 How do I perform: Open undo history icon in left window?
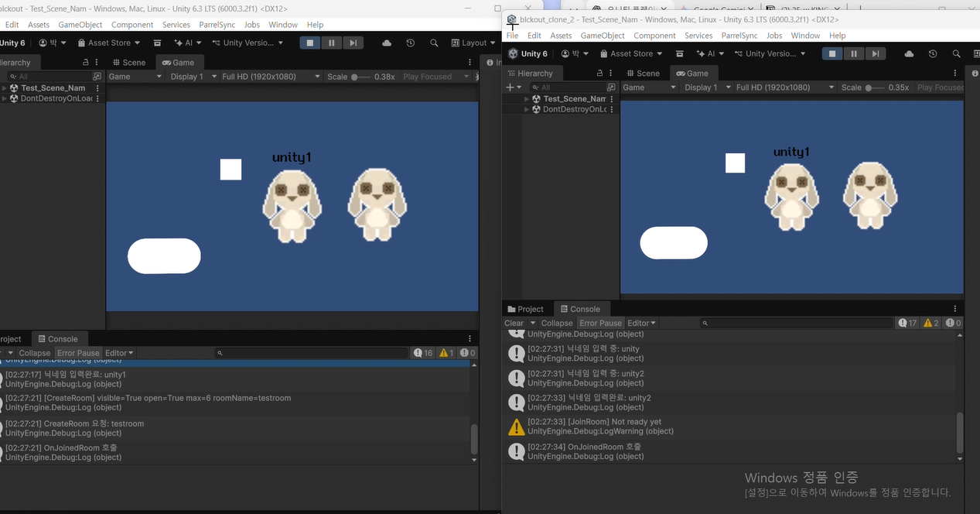coord(410,43)
